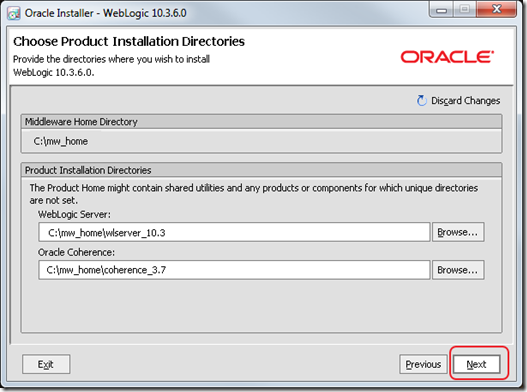Viewport: 527px width, 392px height.
Task: Click the Oracle Coherence: label
Action: pos(76,252)
